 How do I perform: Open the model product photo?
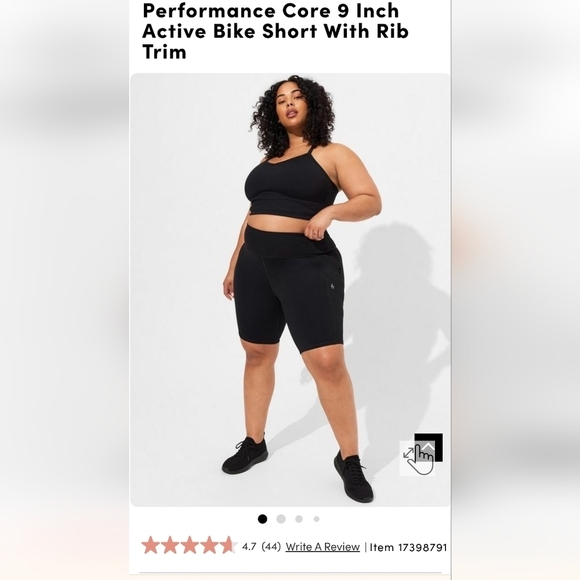[x=290, y=290]
